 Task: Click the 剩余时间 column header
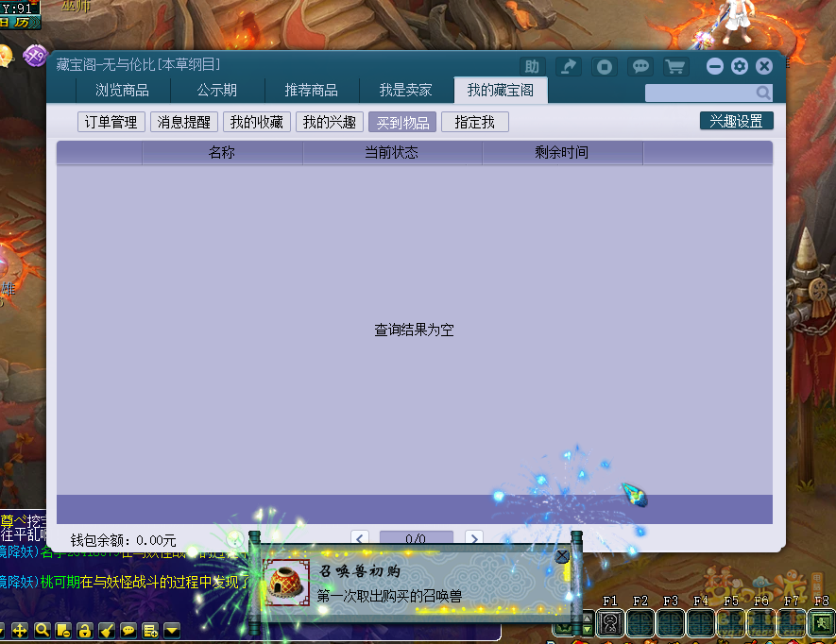click(562, 153)
